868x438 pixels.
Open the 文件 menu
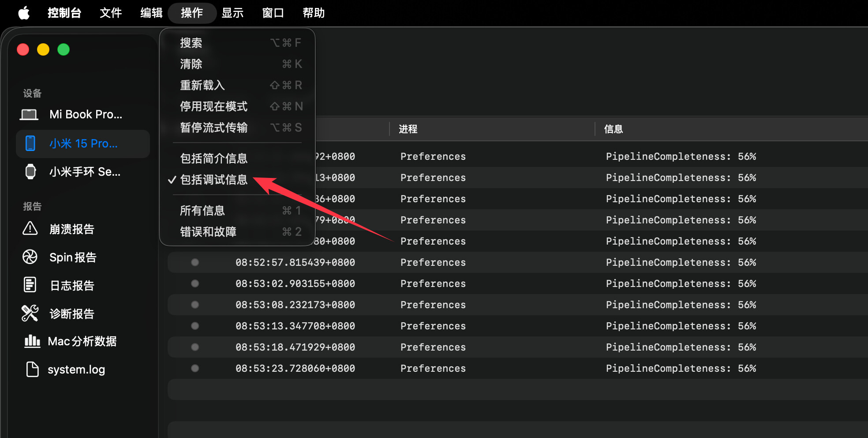[x=111, y=13]
